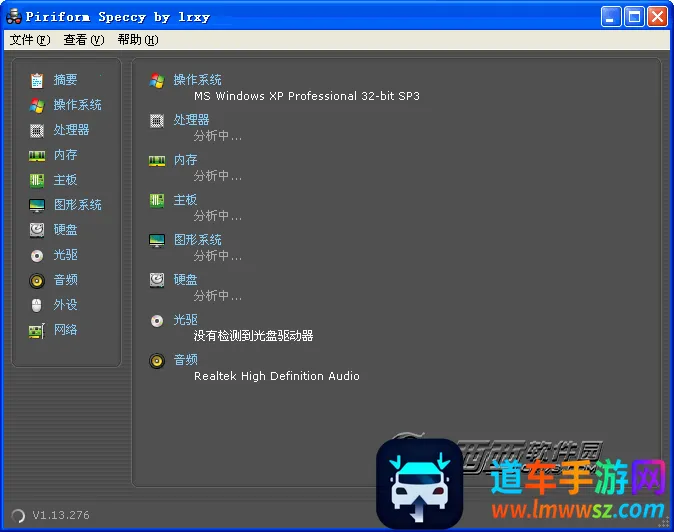Image resolution: width=674 pixels, height=532 pixels.
Task: Open the 图形系统 monitor icon in sidebar
Action: (37, 205)
